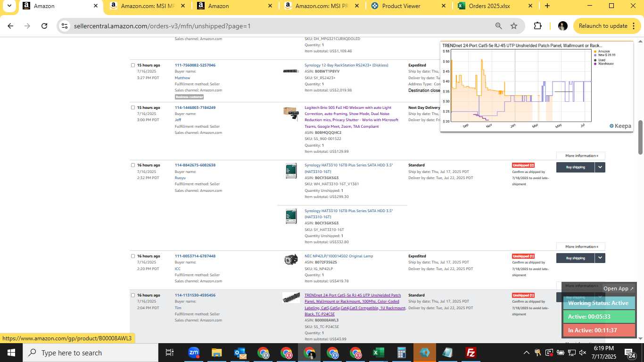Click the network icon in system tray
Screen dimensions: 644x362
[571, 353]
